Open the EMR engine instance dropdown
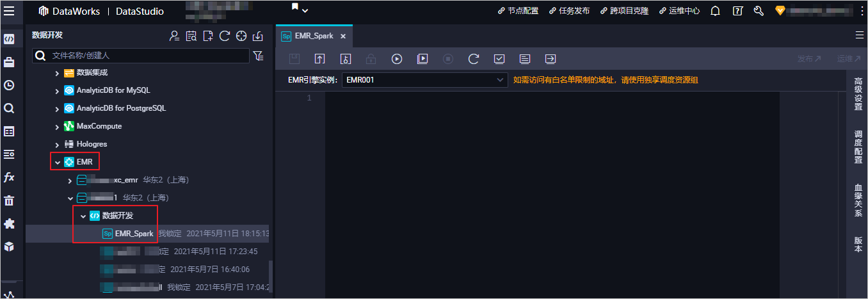868x299 pixels. tap(424, 80)
